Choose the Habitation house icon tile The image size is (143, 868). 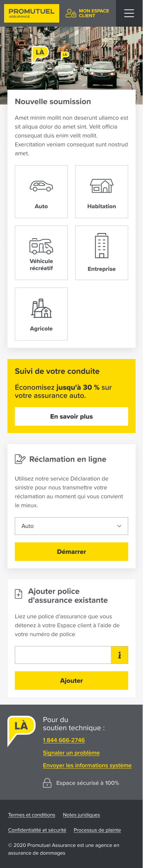[x=102, y=192]
